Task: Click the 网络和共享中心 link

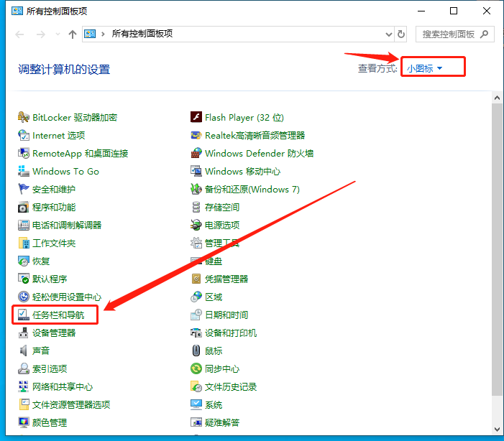Action: [x=63, y=386]
